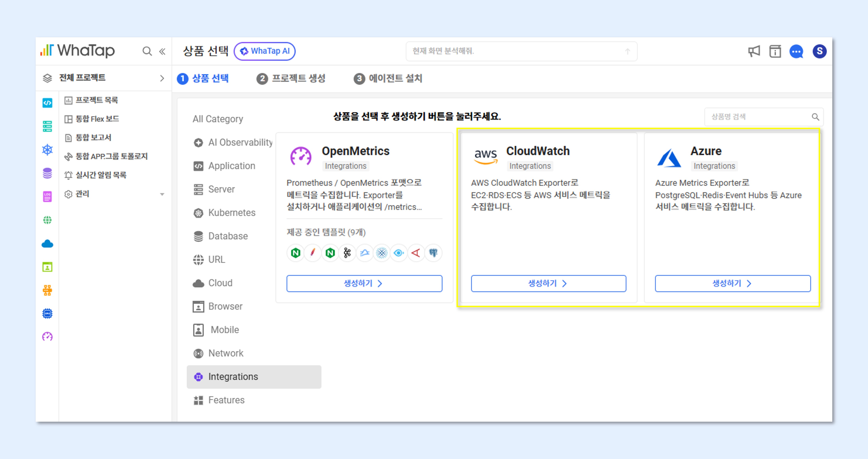This screenshot has height=459, width=868.
Task: Select Browser category
Action: click(218, 307)
